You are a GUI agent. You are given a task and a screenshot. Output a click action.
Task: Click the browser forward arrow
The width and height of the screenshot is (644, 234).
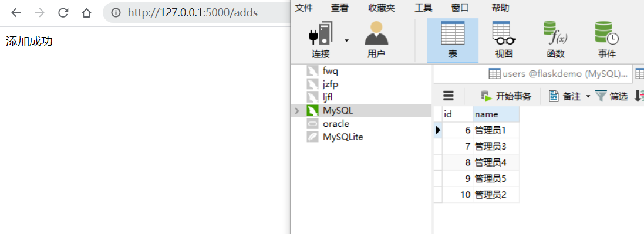point(39,13)
